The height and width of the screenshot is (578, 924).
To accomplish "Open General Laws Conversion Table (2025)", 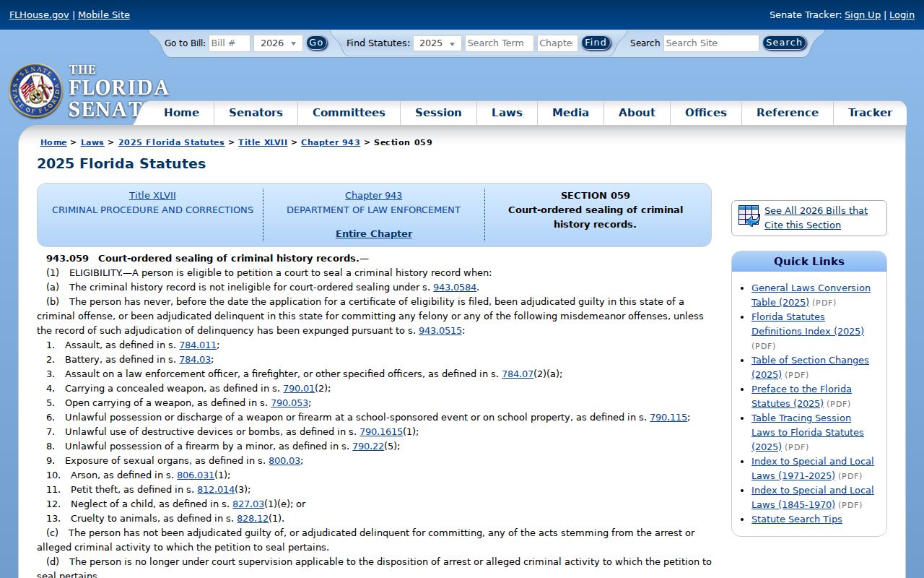I will [x=810, y=295].
